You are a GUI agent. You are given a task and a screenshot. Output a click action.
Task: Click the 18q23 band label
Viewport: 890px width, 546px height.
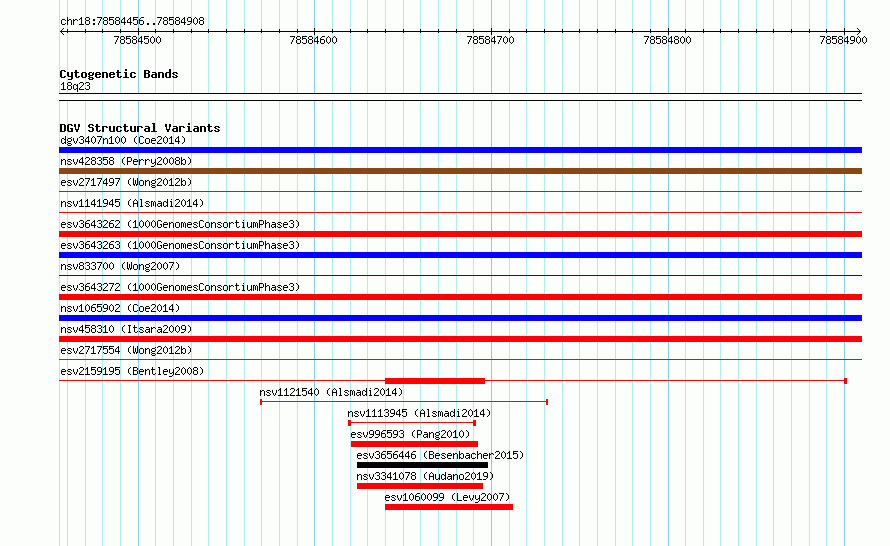point(75,86)
